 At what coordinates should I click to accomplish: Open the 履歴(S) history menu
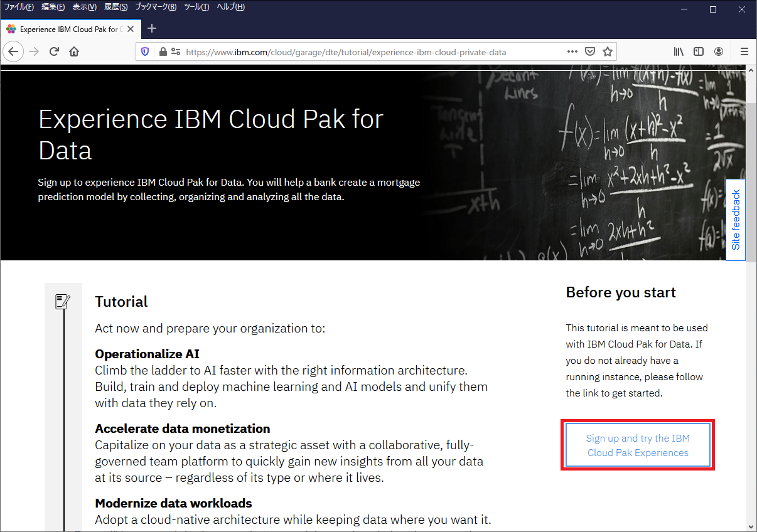(x=115, y=7)
